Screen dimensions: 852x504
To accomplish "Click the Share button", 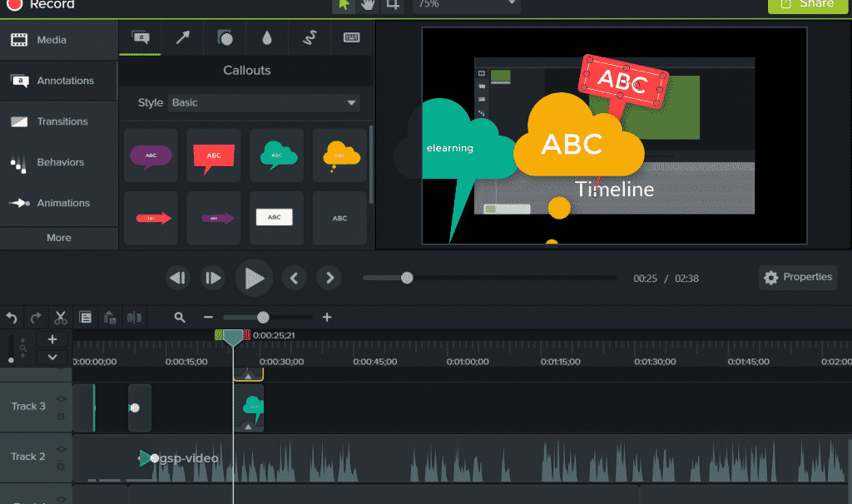I will 808,5.
